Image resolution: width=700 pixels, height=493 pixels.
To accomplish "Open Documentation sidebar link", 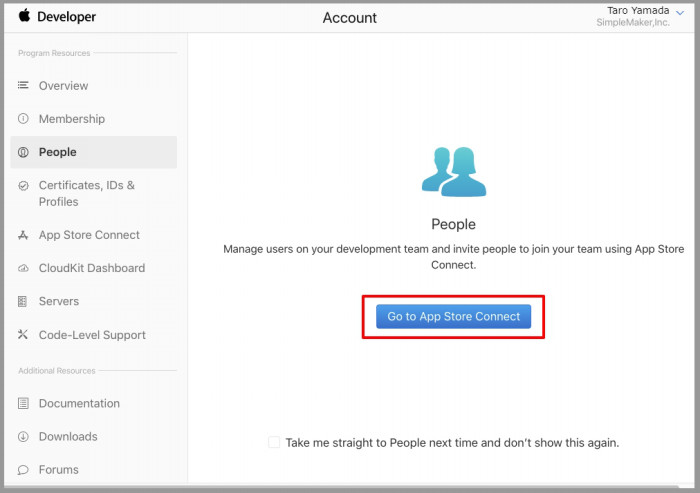I will (79, 403).
